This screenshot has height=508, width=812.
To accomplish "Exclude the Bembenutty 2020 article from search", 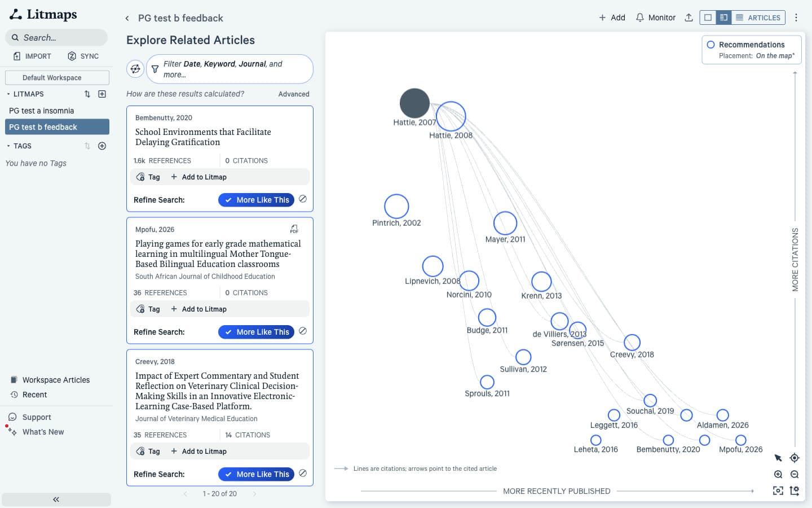I will pos(303,199).
